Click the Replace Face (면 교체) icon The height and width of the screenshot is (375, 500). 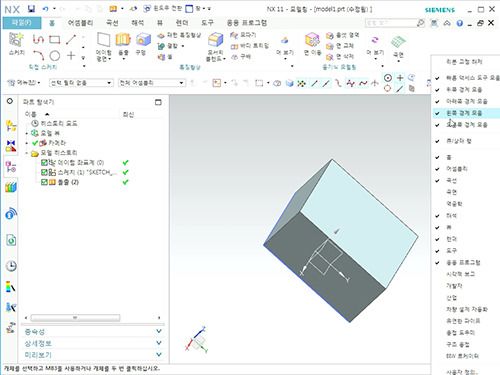click(x=330, y=46)
